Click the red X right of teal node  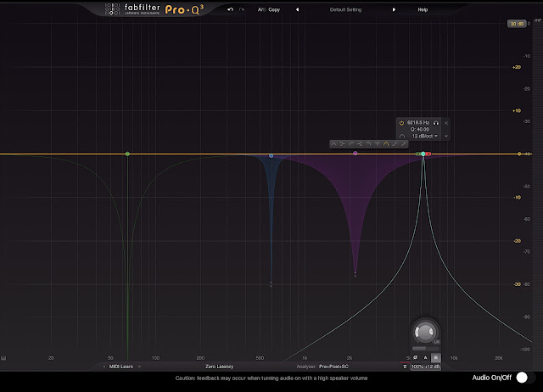pyautogui.click(x=428, y=154)
